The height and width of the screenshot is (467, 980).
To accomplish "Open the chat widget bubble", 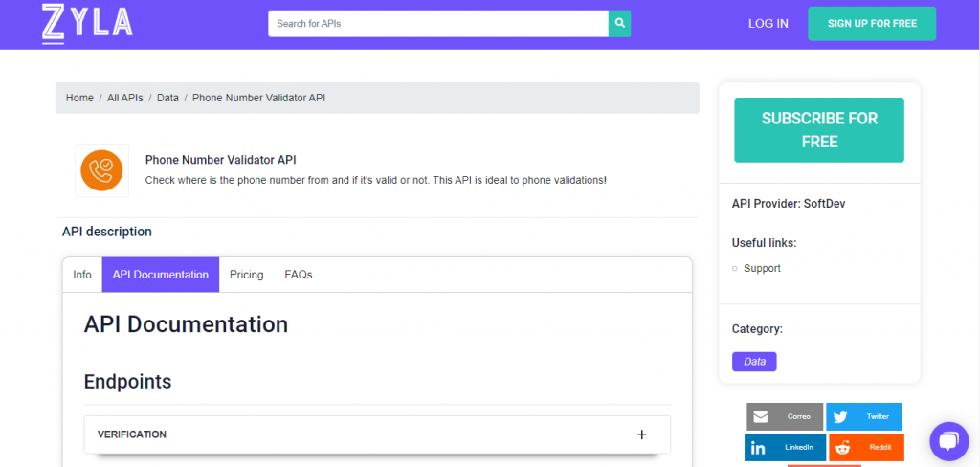I will click(x=948, y=441).
